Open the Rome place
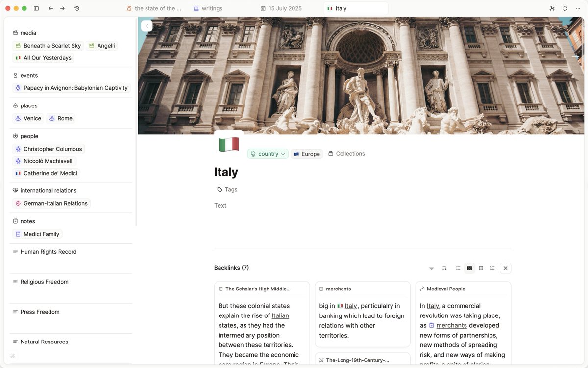The image size is (588, 368). coord(61,118)
